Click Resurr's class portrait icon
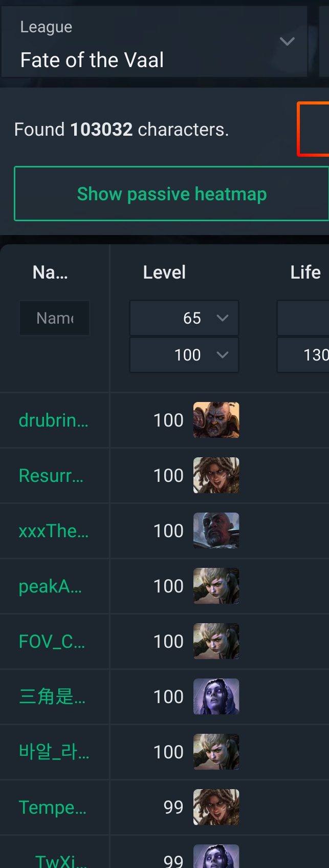This screenshot has width=329, height=868. (x=216, y=475)
